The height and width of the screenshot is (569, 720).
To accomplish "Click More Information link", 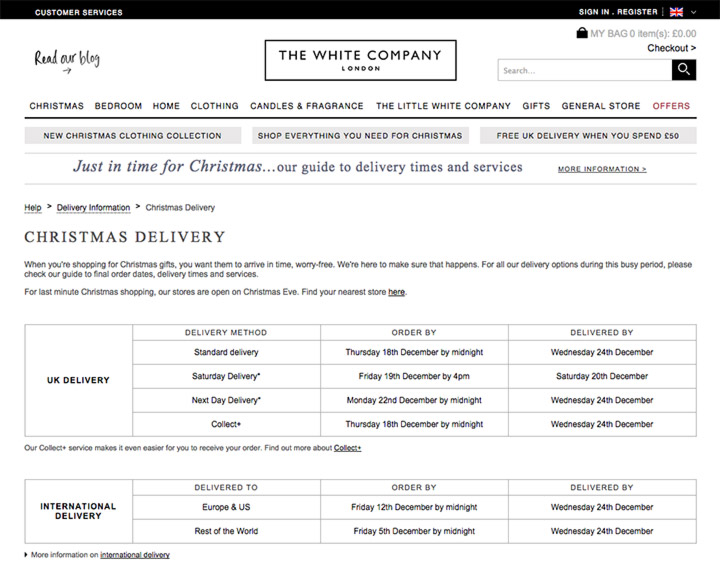I will 602,169.
